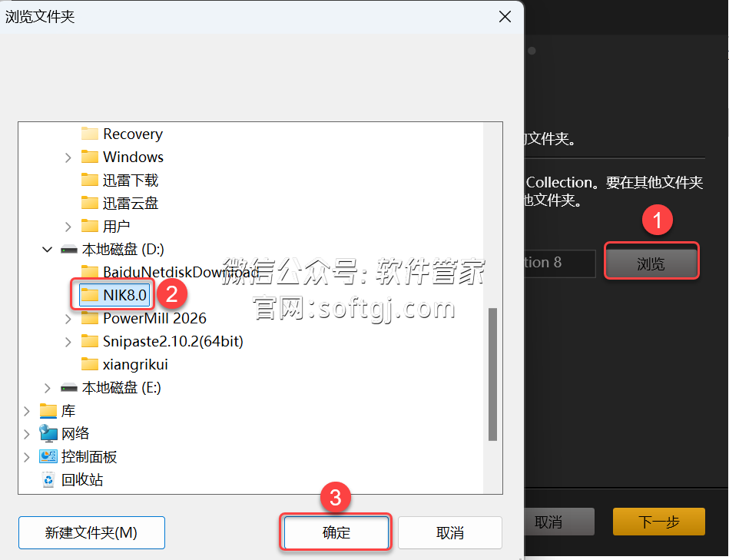Expand the 网络 tree node
The width and height of the screenshot is (729, 560).
[26, 434]
